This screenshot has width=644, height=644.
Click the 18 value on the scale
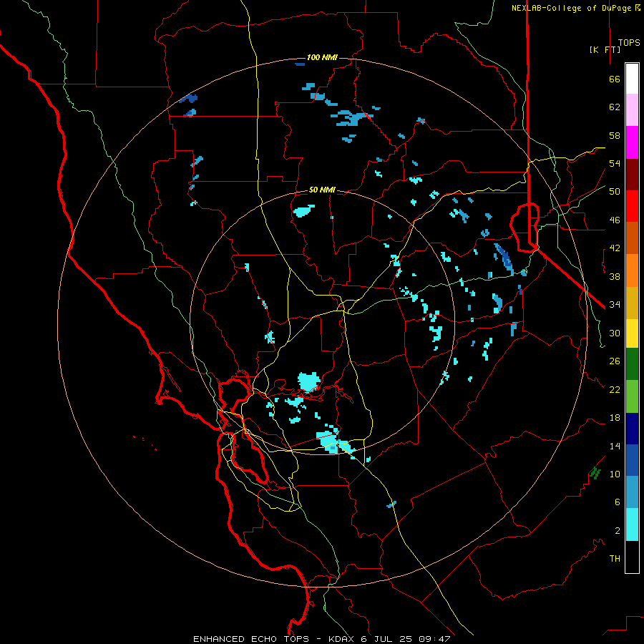(615, 418)
